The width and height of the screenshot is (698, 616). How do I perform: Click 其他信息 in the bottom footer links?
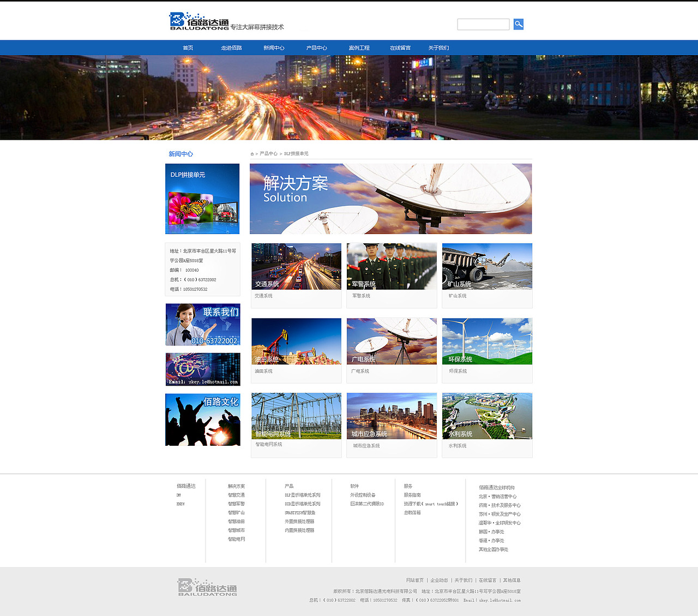point(512,580)
